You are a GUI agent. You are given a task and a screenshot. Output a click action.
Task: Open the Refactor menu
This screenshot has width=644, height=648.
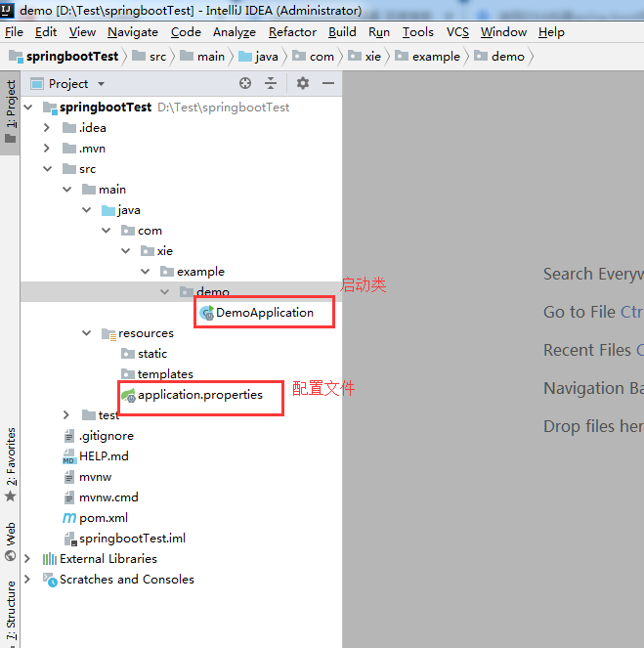pos(292,32)
